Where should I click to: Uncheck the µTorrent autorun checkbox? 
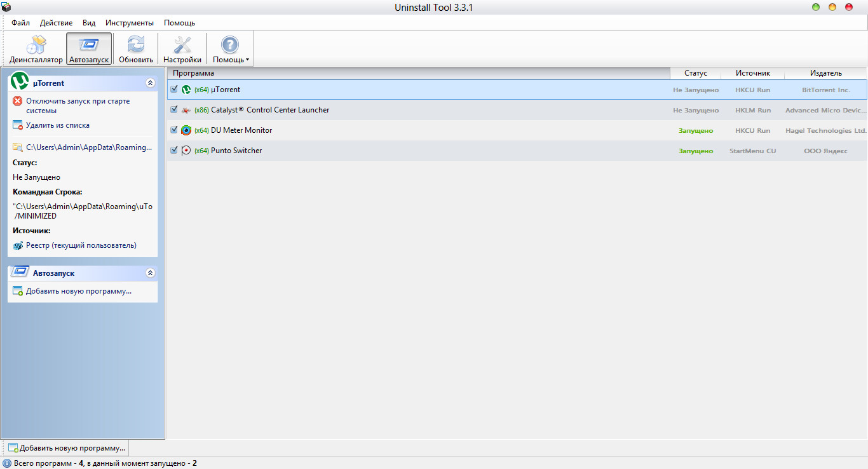tap(174, 89)
